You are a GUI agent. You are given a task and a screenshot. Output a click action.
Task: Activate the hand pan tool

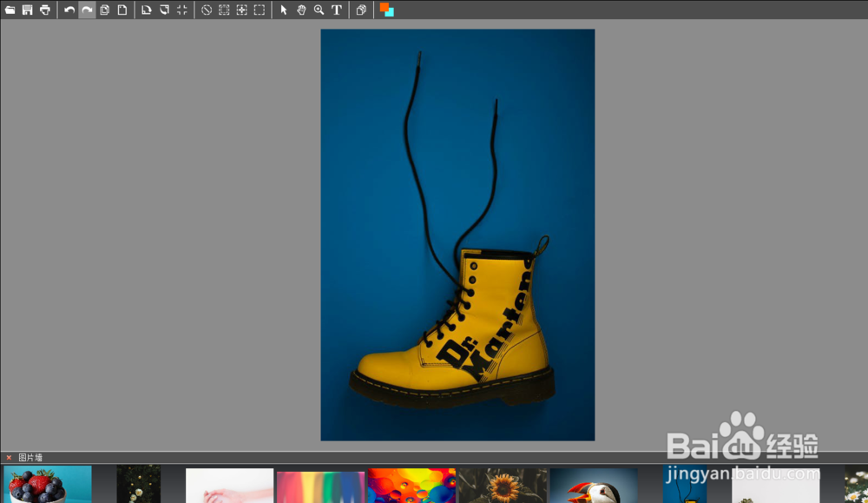pyautogui.click(x=301, y=10)
